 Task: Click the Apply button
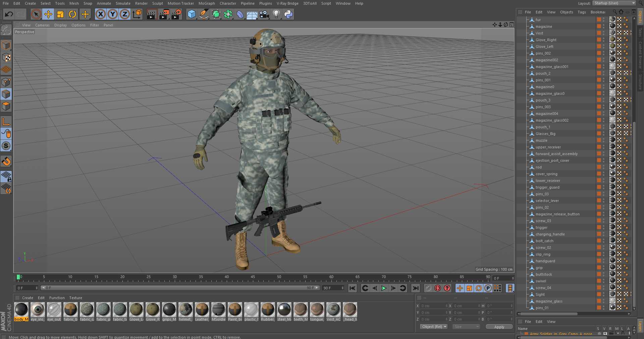499,327
